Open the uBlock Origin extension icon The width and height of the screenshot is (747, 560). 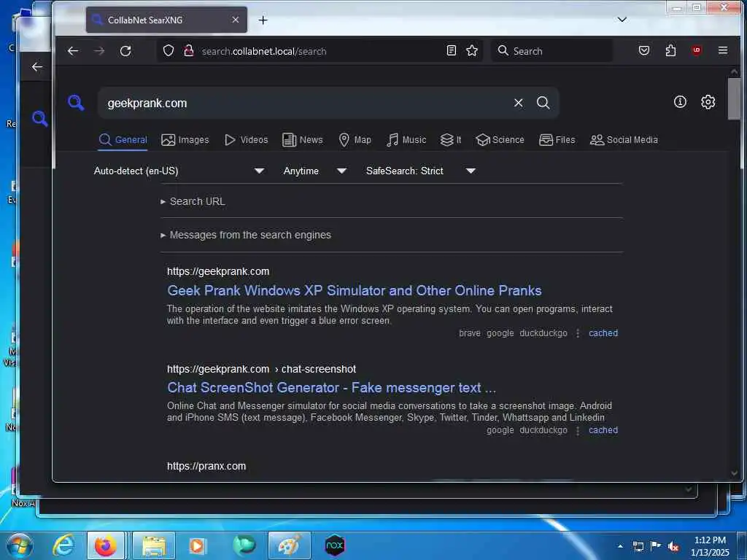697,50
